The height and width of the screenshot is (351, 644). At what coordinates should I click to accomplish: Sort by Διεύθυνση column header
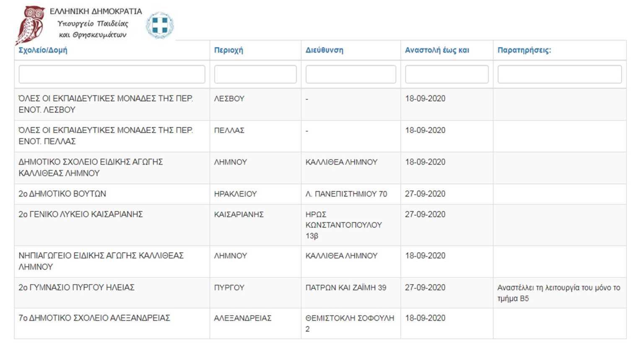[x=324, y=50]
